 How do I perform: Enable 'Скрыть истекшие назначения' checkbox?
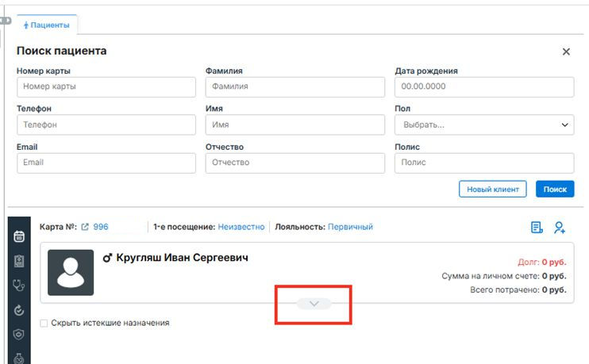(x=44, y=324)
